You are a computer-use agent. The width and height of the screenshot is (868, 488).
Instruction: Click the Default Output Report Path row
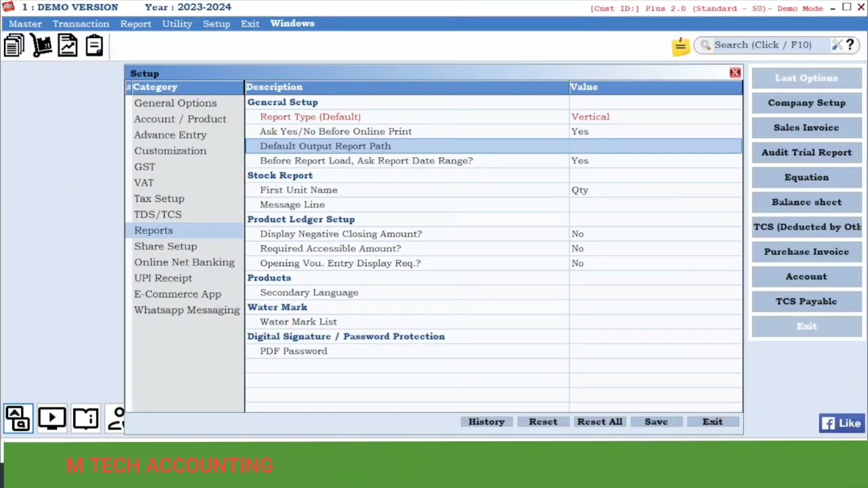[494, 146]
